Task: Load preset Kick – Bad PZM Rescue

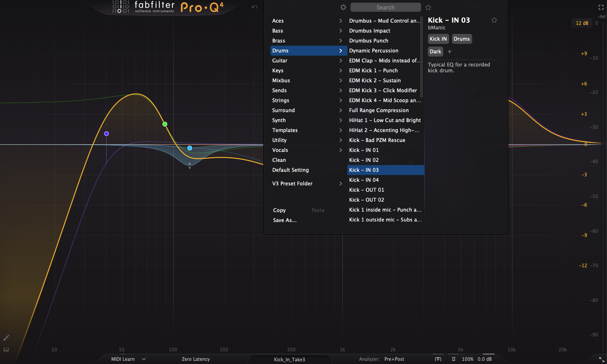Action: point(386,140)
